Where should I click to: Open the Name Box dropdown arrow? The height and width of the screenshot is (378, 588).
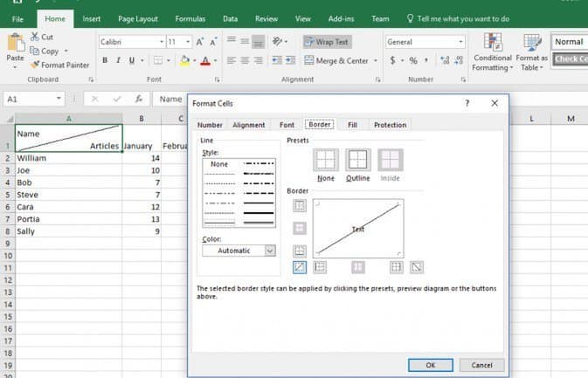click(59, 99)
